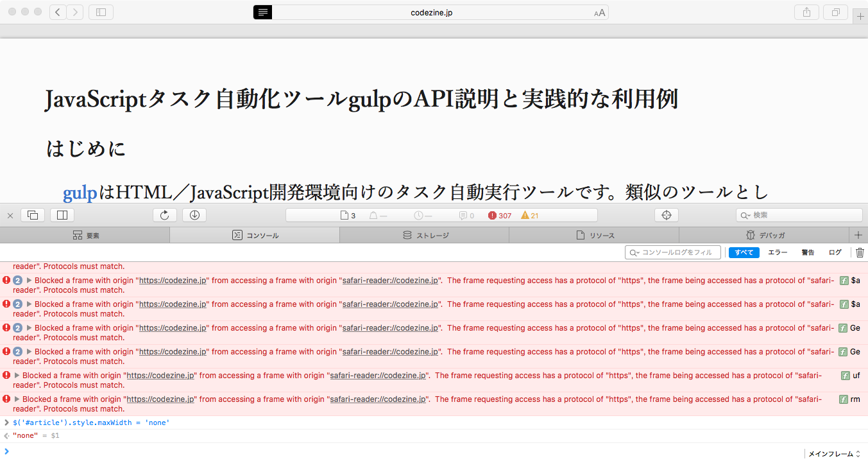Viewport: 868px width, 461px height.
Task: Click the inspector 検索 search field
Action: [799, 215]
